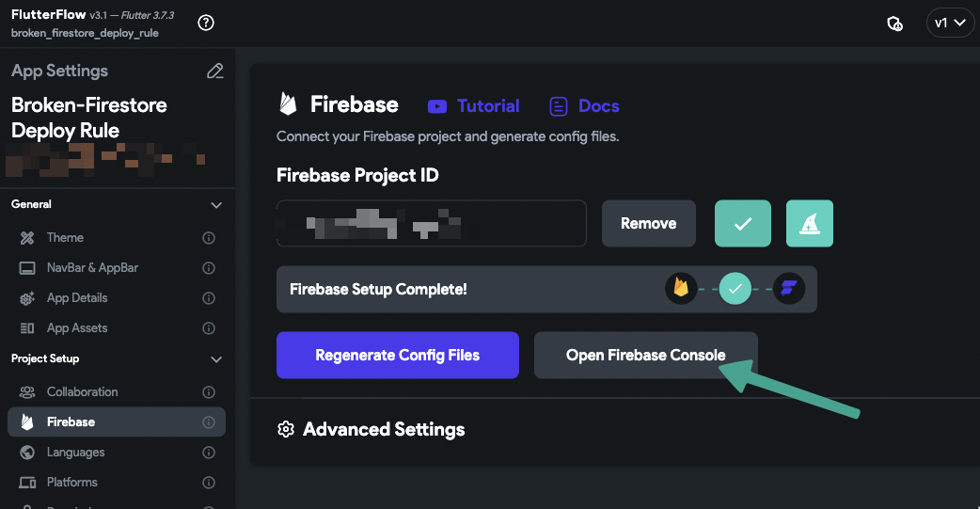Click the help question mark icon
This screenshot has height=509, width=980.
tap(206, 24)
